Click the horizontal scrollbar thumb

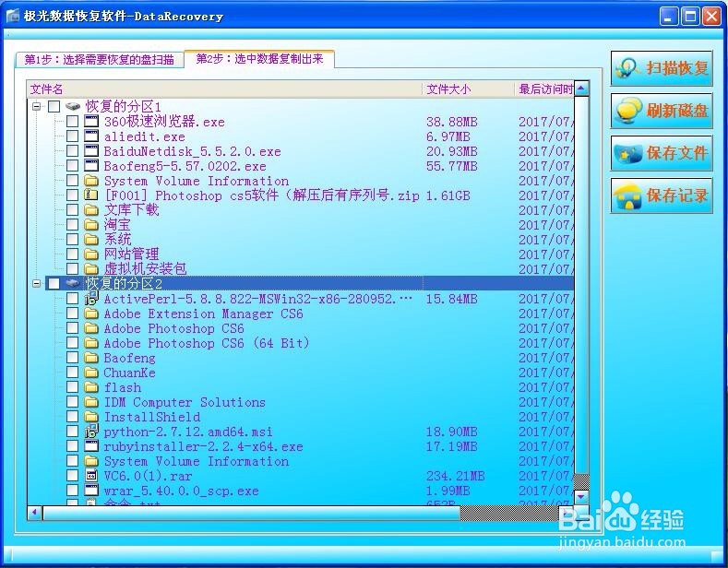[251, 513]
